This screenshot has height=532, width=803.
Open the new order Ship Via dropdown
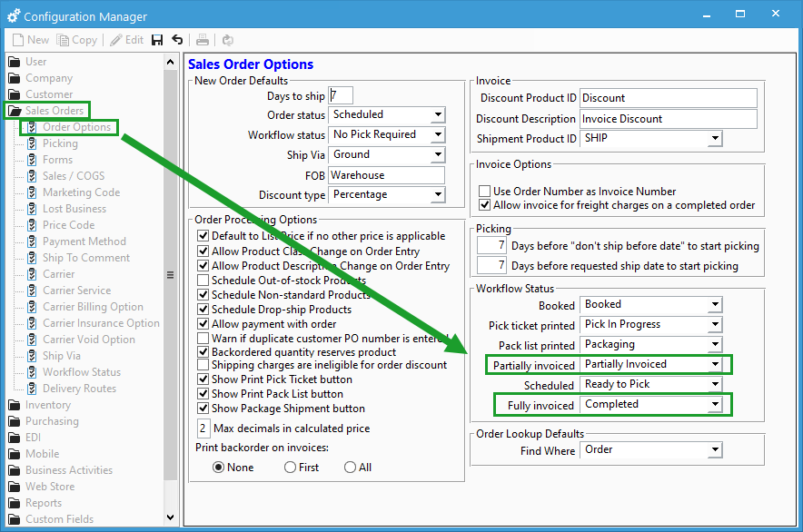click(x=438, y=154)
